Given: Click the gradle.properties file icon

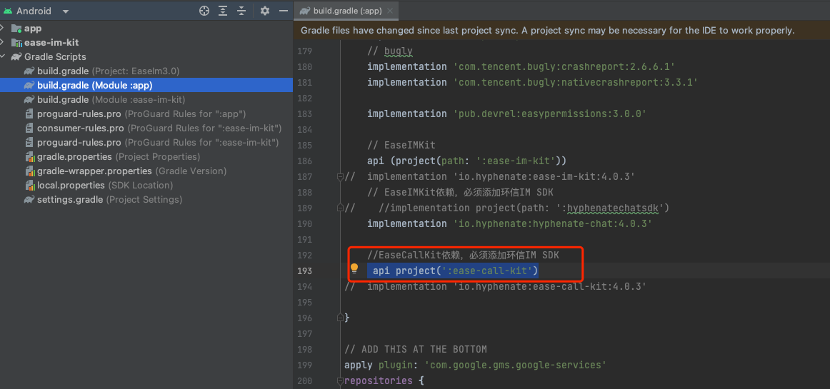Looking at the screenshot, I should pos(29,157).
